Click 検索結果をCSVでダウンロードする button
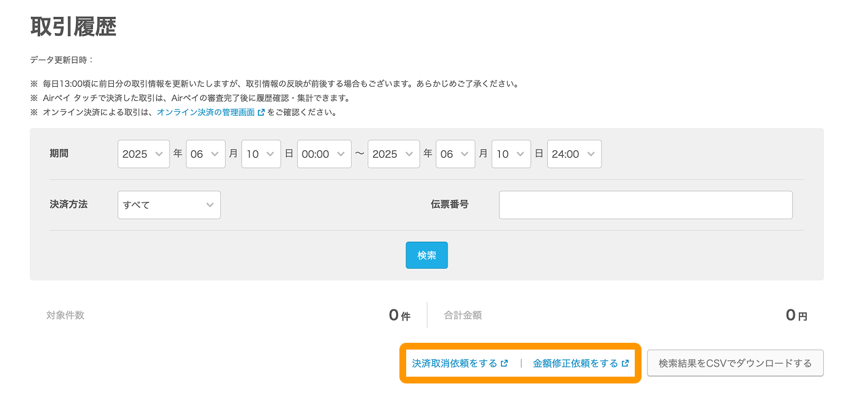 point(734,363)
